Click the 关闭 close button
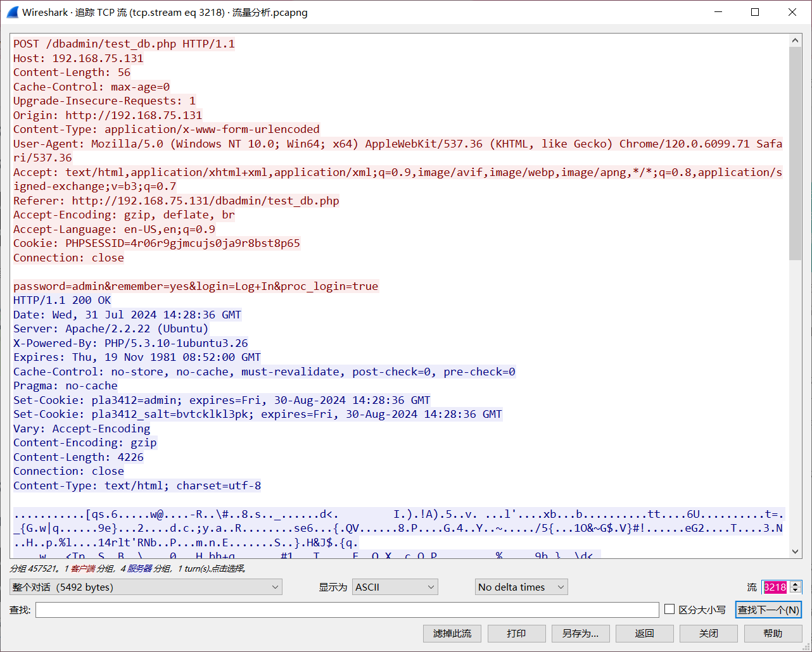This screenshot has width=812, height=652. pos(709,633)
